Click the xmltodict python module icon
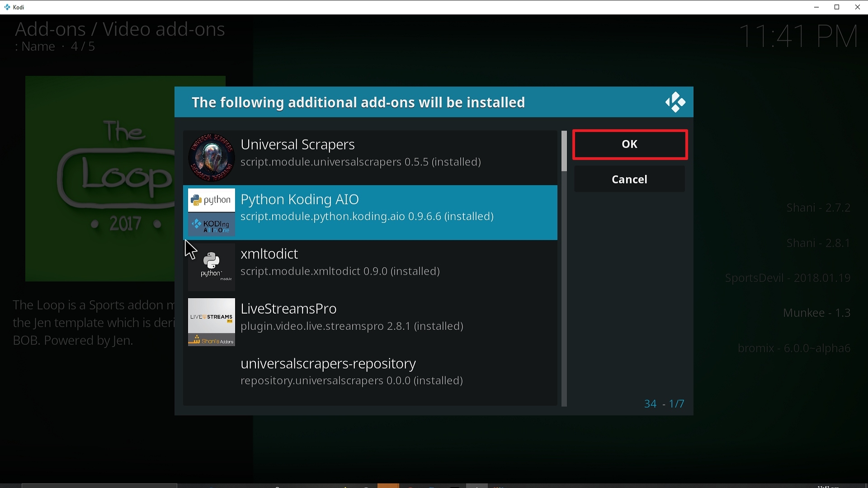The image size is (868, 488). (x=211, y=267)
